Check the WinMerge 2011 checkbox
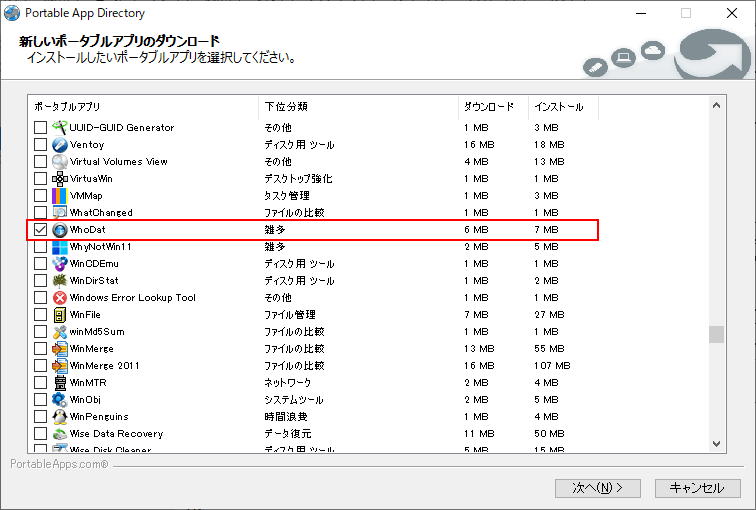Screen dimensions: 756x510 point(40,366)
